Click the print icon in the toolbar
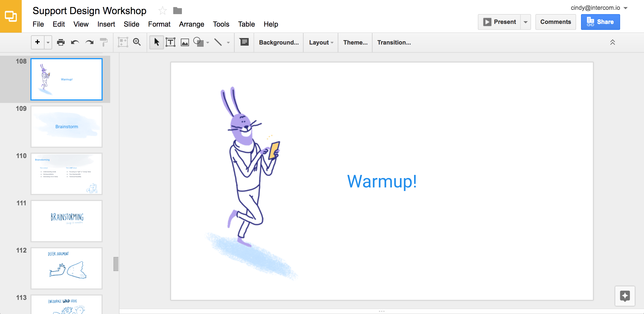644x314 pixels. pyautogui.click(x=61, y=42)
